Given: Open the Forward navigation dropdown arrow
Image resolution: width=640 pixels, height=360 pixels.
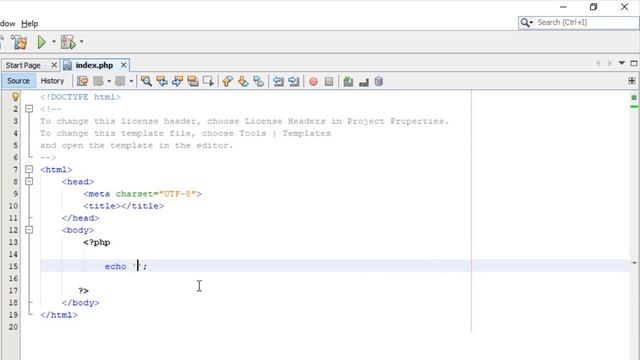Looking at the screenshot, I should click(x=131, y=81).
